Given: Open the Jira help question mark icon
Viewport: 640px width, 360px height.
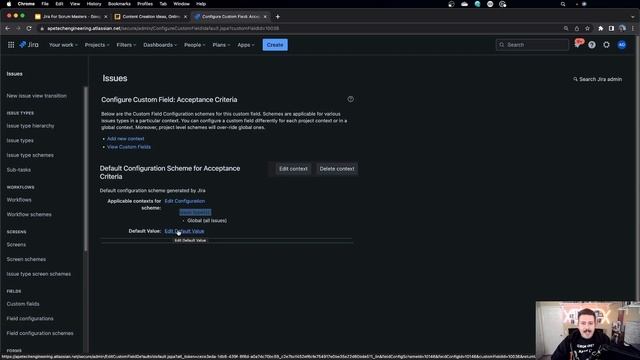Looking at the screenshot, I should click(x=592, y=45).
